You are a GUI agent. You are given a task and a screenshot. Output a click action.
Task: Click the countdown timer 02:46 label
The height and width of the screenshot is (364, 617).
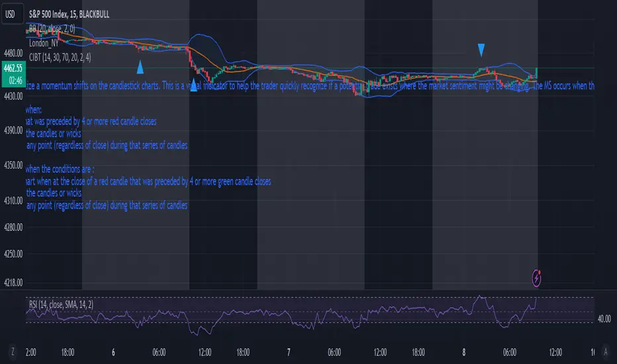coord(15,81)
